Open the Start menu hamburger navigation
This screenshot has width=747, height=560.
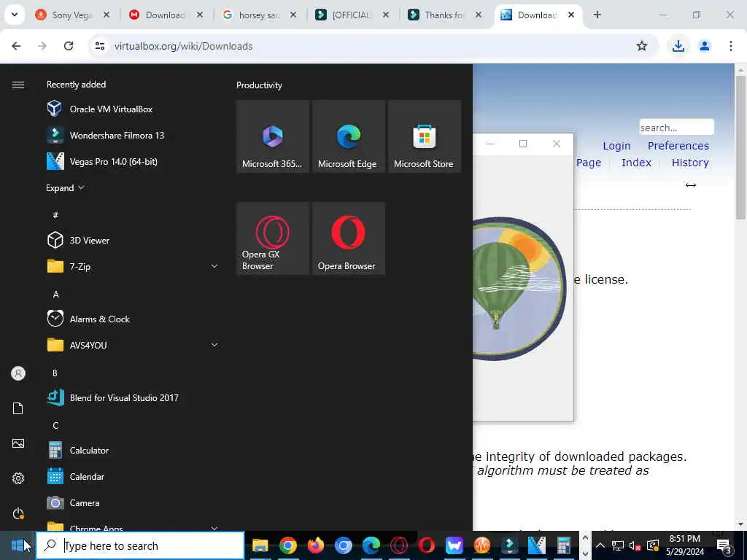pyautogui.click(x=18, y=85)
